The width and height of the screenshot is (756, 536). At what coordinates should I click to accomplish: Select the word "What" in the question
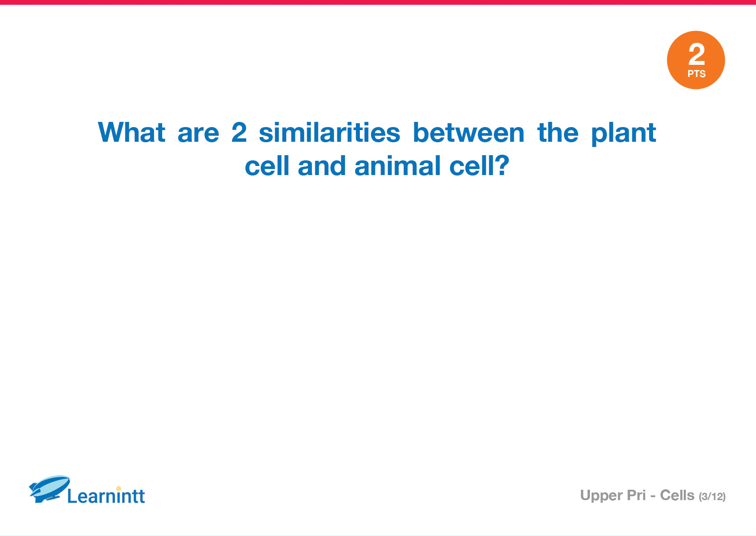click(131, 132)
